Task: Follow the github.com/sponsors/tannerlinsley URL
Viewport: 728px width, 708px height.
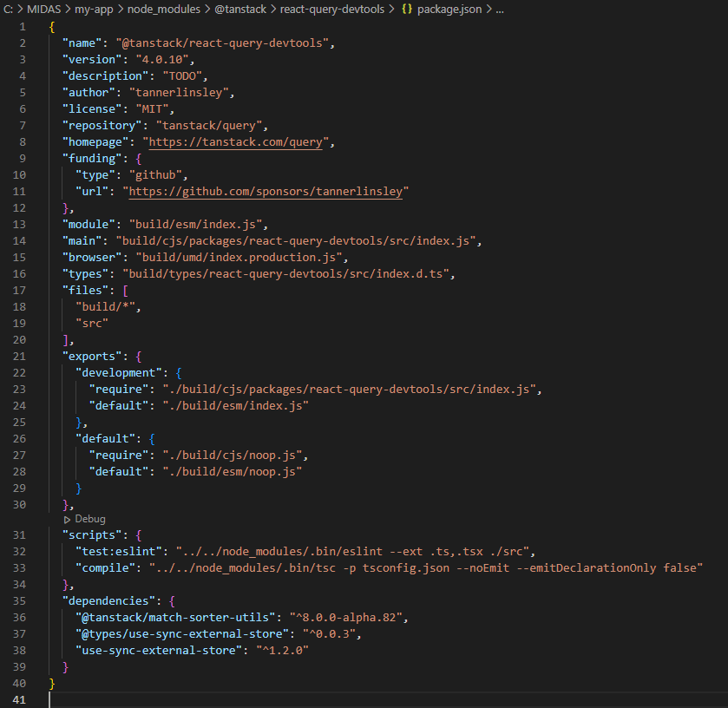Action: pyautogui.click(x=266, y=191)
